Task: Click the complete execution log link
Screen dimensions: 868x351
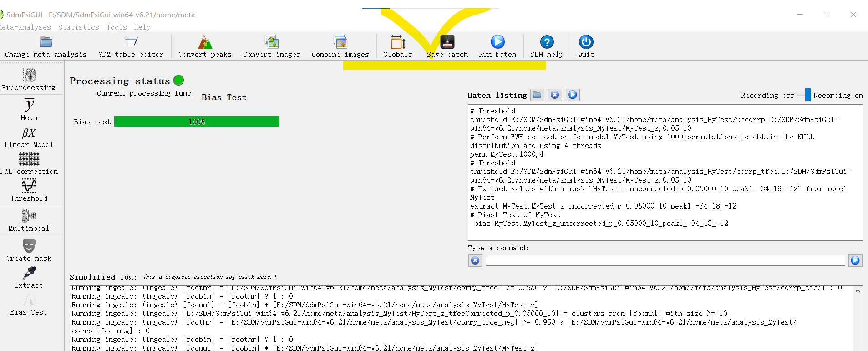Action: pos(210,277)
